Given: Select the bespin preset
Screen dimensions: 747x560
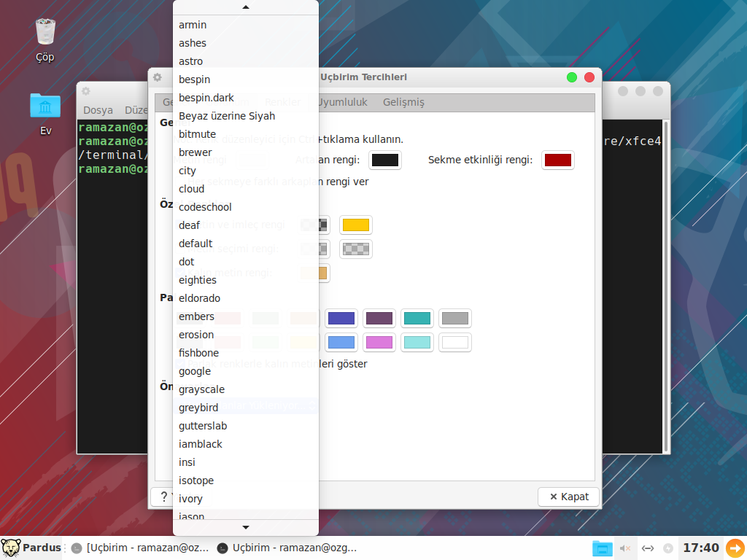Looking at the screenshot, I should [x=246, y=79].
